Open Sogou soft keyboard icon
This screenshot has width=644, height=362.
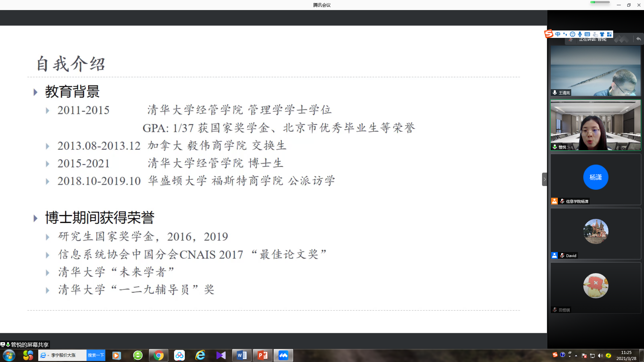(587, 34)
